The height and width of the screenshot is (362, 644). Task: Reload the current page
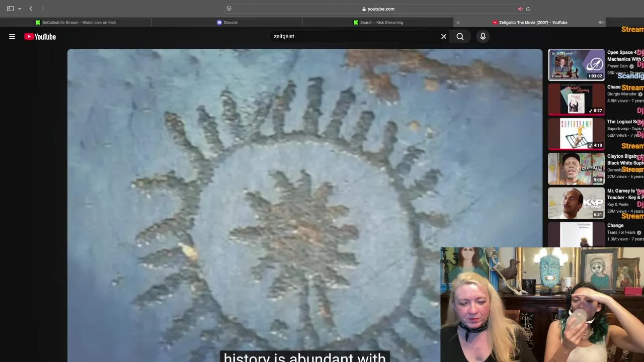(528, 9)
